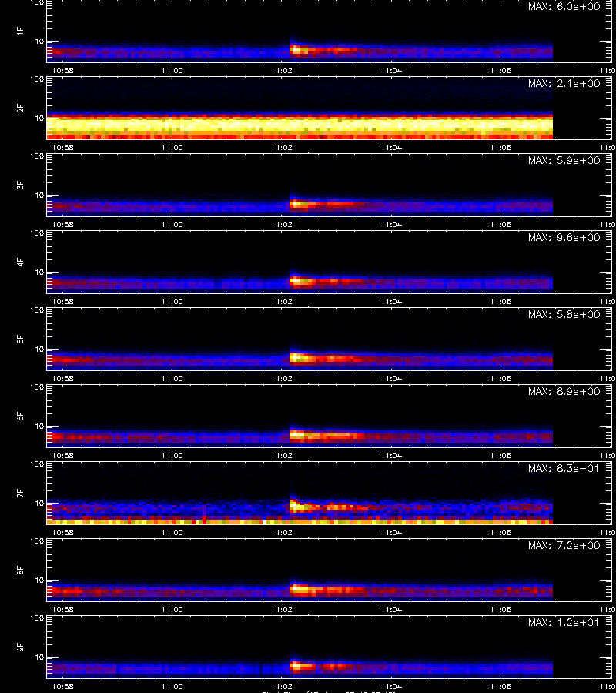The height and width of the screenshot is (693, 616).
Task: Click the 10 y-axis label of panel 7F
Action: tap(39, 503)
